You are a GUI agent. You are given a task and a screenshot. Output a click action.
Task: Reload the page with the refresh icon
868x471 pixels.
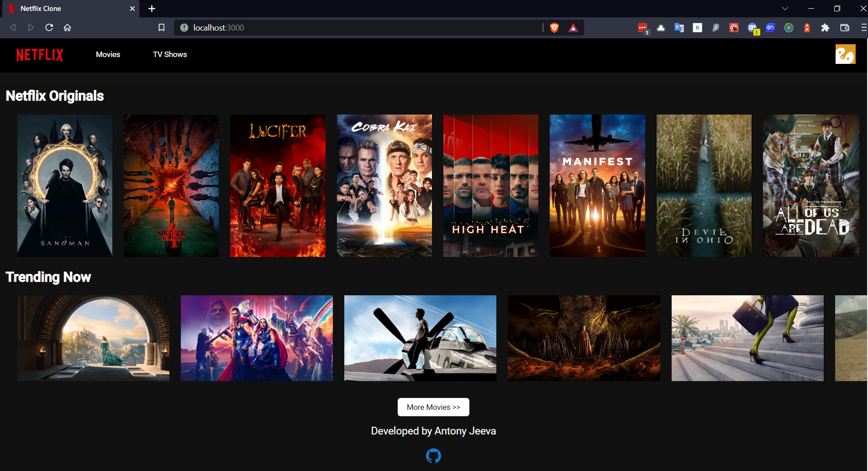pyautogui.click(x=49, y=27)
